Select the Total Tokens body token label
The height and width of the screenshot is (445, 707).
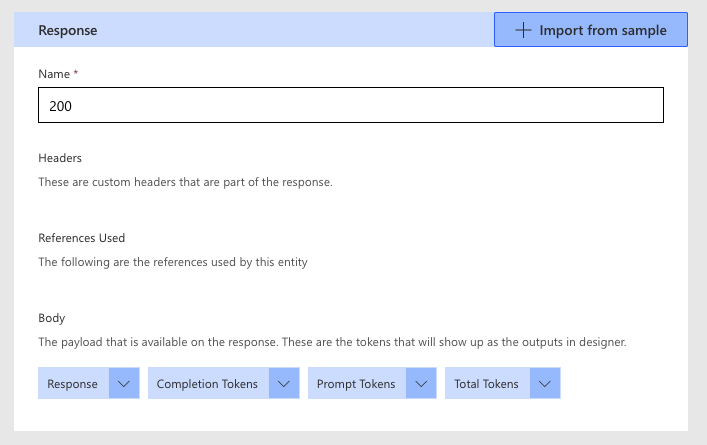coord(487,384)
